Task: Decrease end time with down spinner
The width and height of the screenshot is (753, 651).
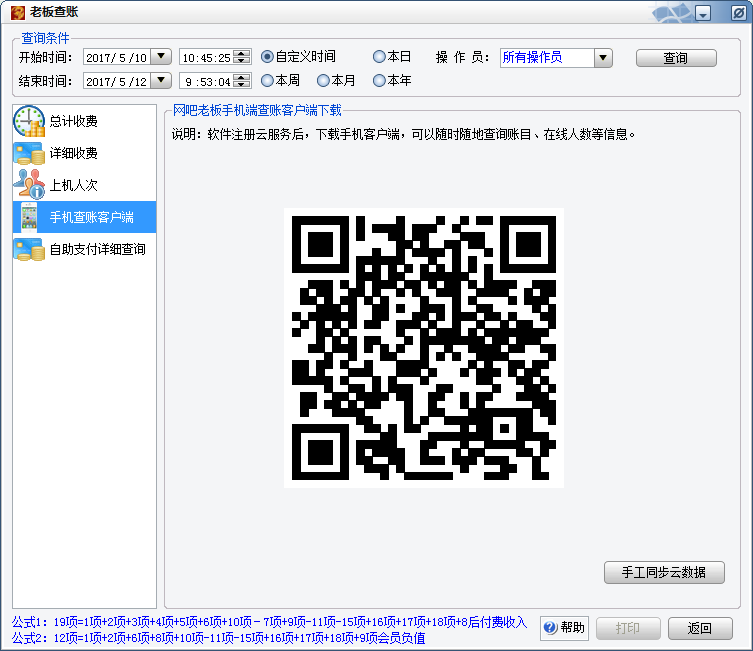Action: [242, 84]
